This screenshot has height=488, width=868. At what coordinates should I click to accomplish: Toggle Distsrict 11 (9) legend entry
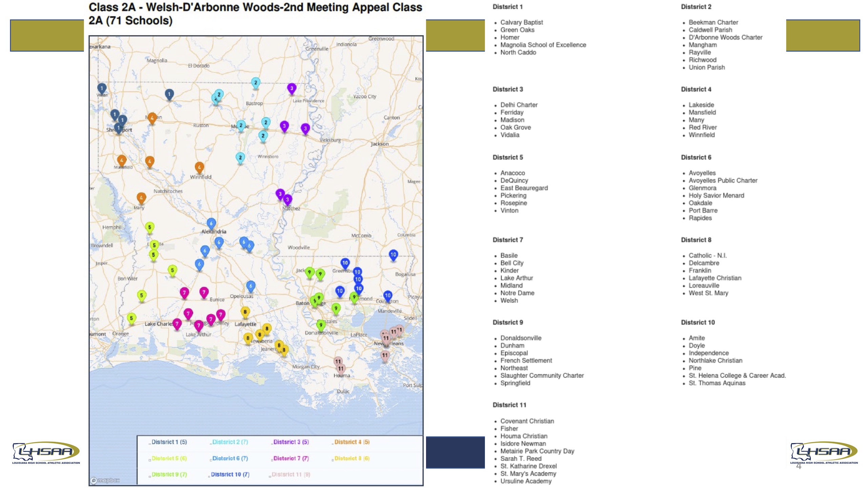point(291,474)
